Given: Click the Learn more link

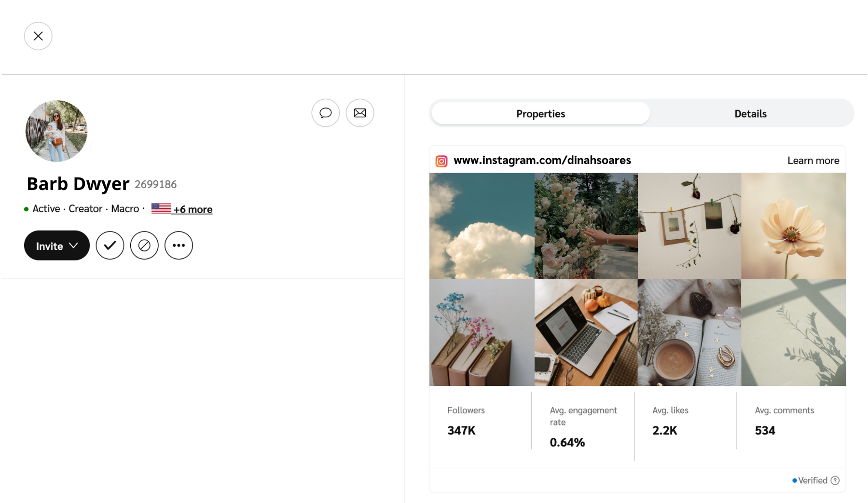Looking at the screenshot, I should pyautogui.click(x=813, y=161).
